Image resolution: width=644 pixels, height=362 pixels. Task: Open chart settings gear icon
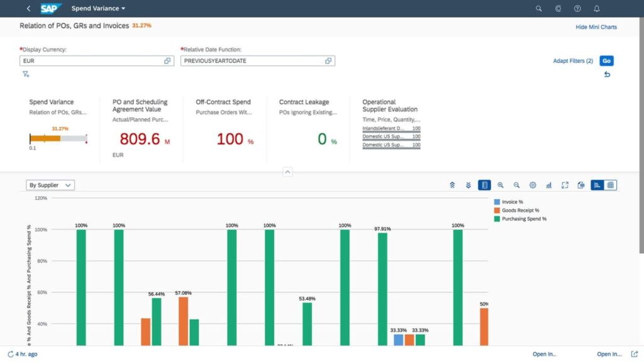pos(533,185)
